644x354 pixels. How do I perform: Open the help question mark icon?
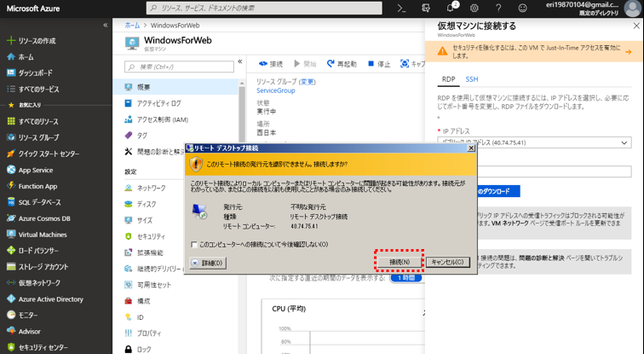(x=498, y=9)
